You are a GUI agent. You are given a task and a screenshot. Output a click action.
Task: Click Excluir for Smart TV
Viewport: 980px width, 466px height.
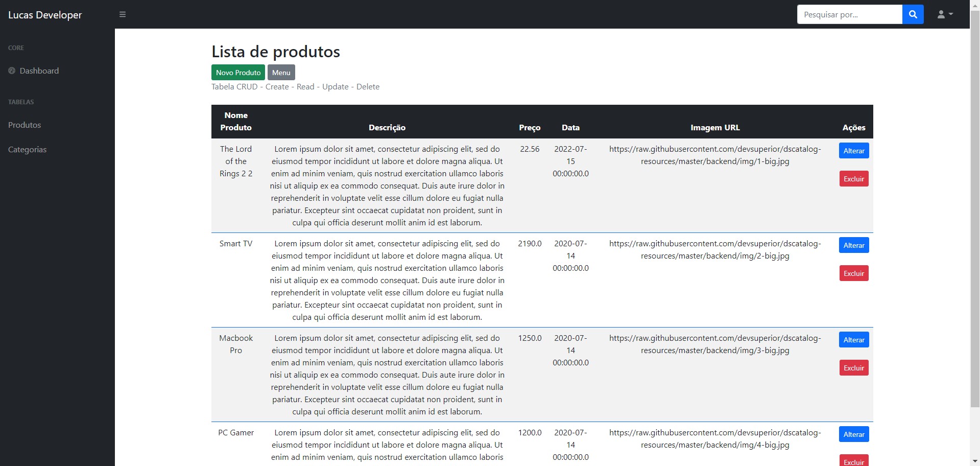coord(853,273)
